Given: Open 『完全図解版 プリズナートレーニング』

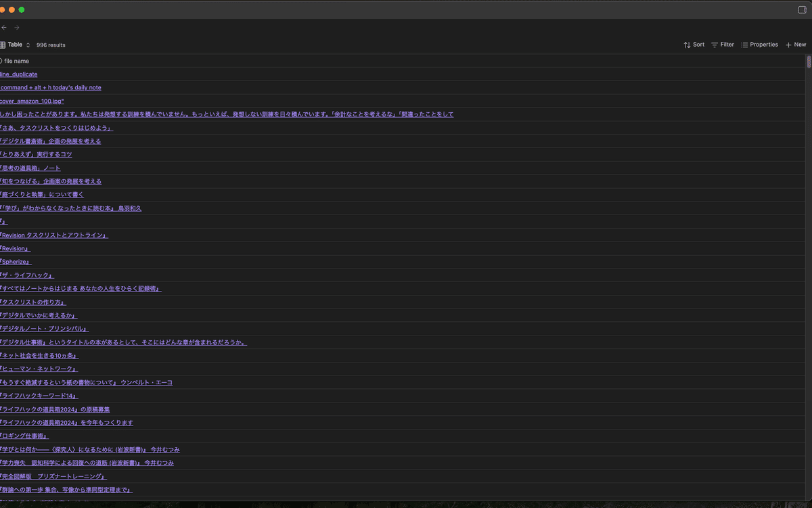Looking at the screenshot, I should coord(53,477).
